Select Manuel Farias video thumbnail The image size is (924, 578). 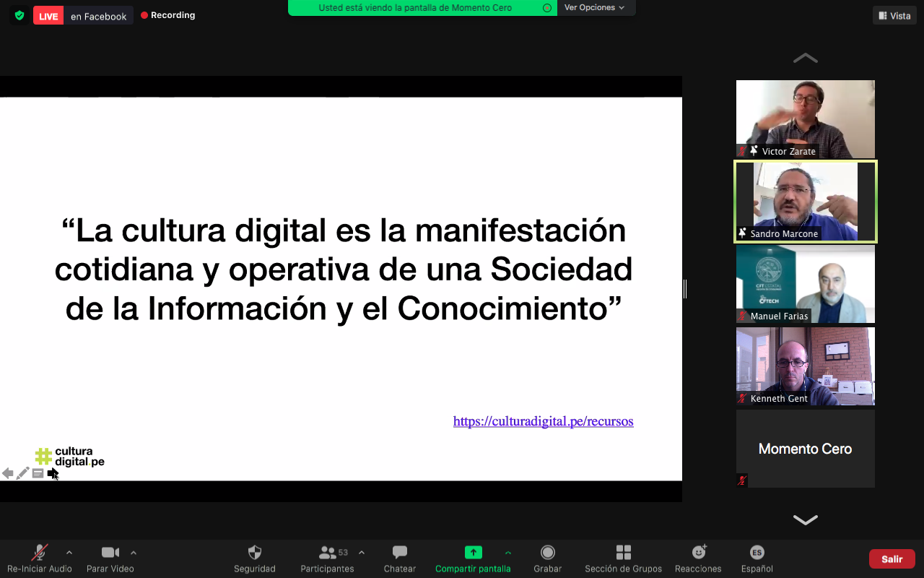805,284
